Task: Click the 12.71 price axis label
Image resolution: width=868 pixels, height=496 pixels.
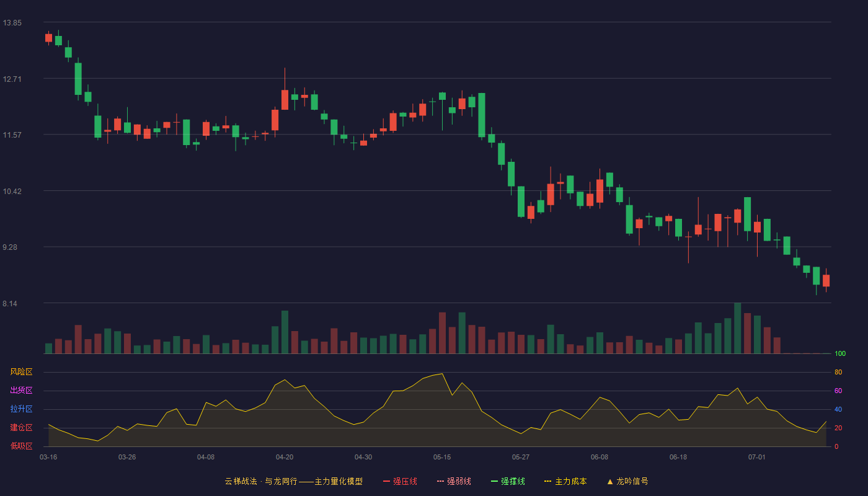Action: click(x=12, y=79)
